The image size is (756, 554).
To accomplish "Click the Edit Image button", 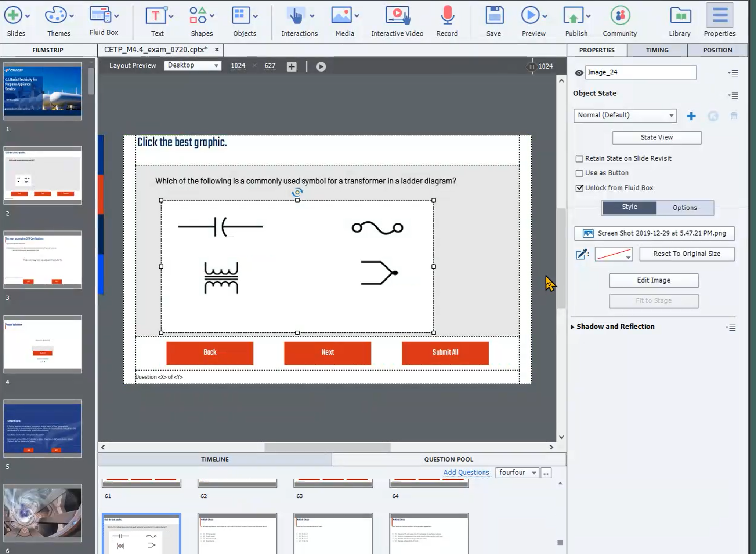I will 654,280.
